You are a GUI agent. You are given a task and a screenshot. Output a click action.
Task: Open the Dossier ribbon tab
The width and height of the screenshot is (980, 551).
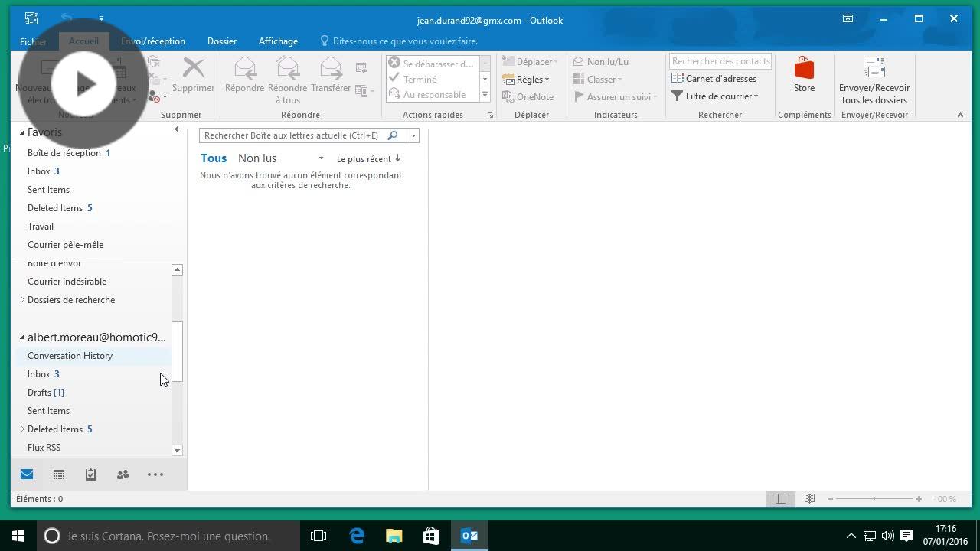222,41
